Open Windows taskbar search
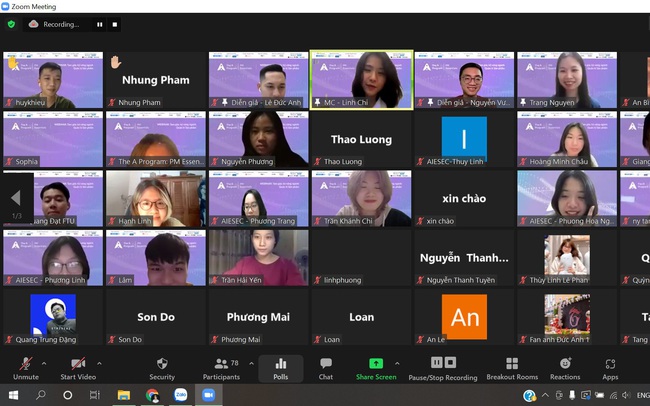650x406 pixels. click(41, 395)
